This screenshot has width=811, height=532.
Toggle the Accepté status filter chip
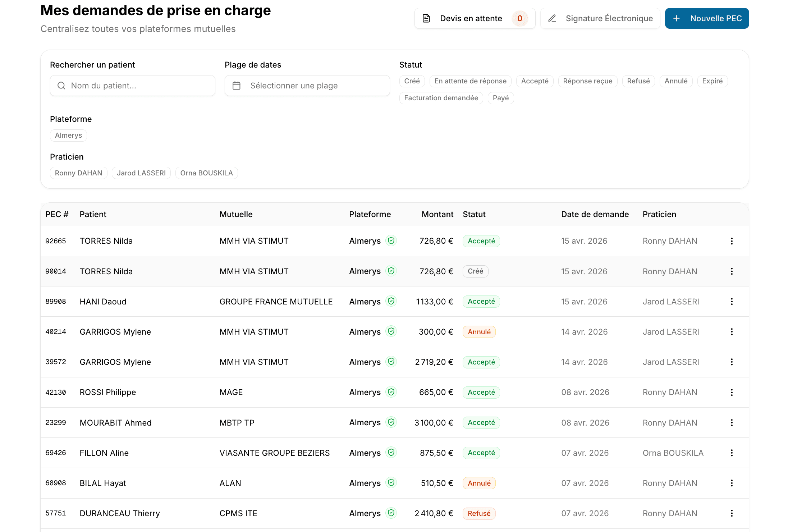coord(535,81)
